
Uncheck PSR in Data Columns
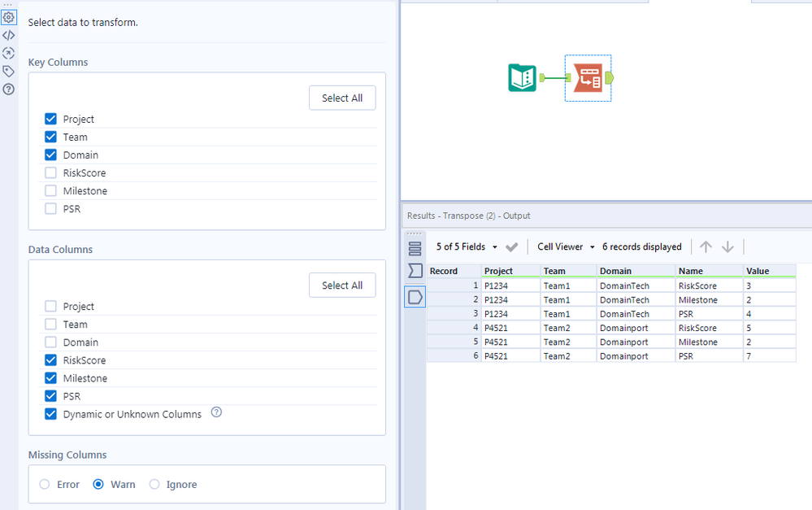pyautogui.click(x=50, y=396)
